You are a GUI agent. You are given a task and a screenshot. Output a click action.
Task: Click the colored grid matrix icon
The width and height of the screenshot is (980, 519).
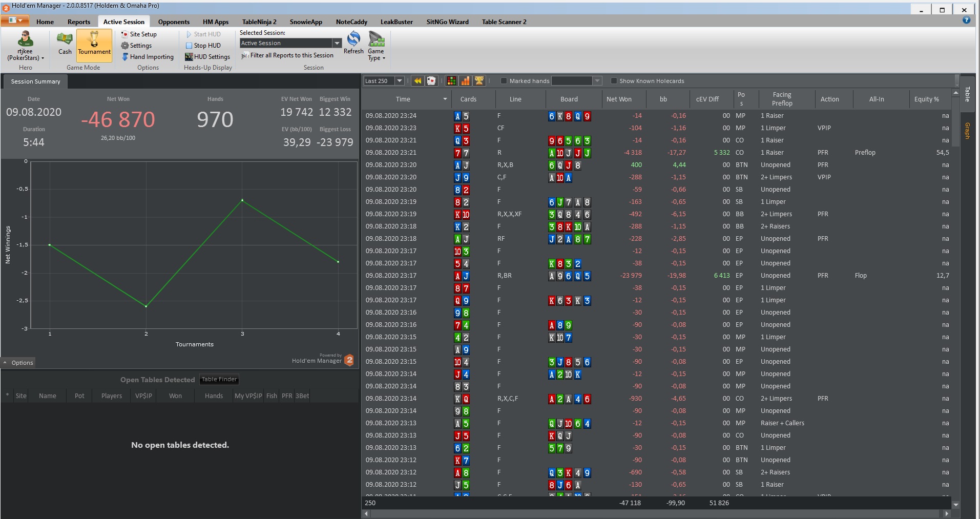(451, 81)
